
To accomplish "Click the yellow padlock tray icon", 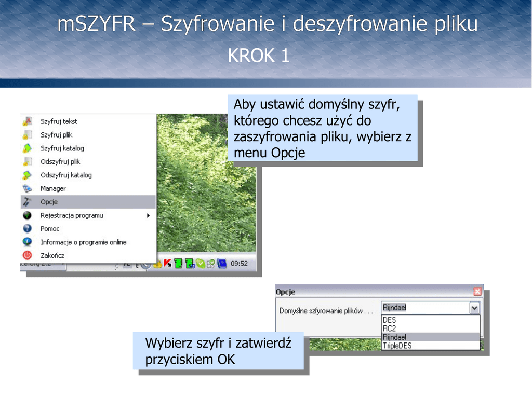I will (x=157, y=264).
